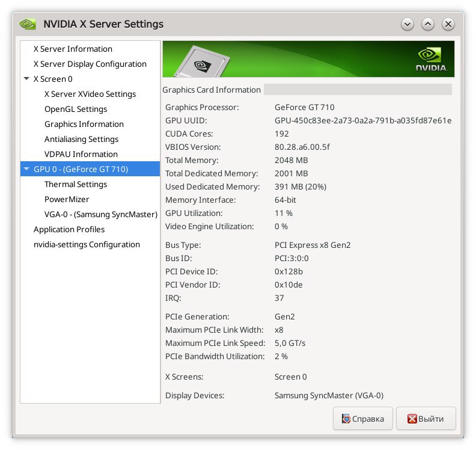Click Bus ID value PCI:3:0:0
The width and height of the screenshot is (476, 450).
point(291,258)
